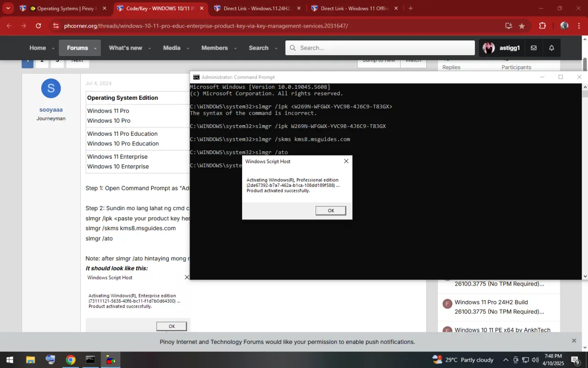The image size is (588, 368).
Task: Switch to the Direct Link - Windows 11 Offline tab
Action: [x=354, y=8]
